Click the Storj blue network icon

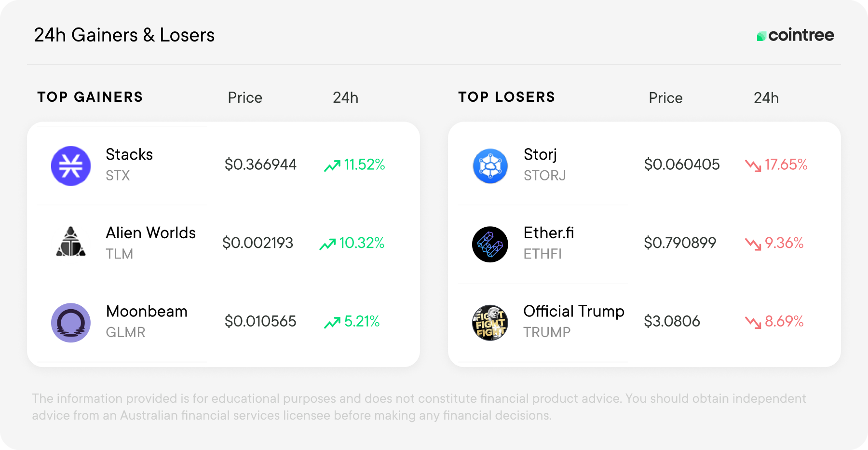click(490, 166)
